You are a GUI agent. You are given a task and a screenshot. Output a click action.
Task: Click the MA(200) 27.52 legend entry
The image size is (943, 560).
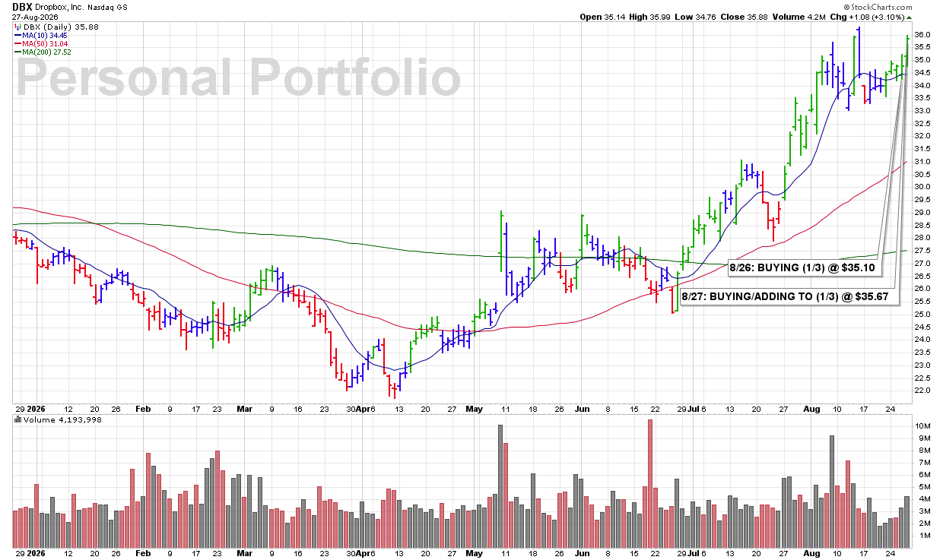coord(47,52)
